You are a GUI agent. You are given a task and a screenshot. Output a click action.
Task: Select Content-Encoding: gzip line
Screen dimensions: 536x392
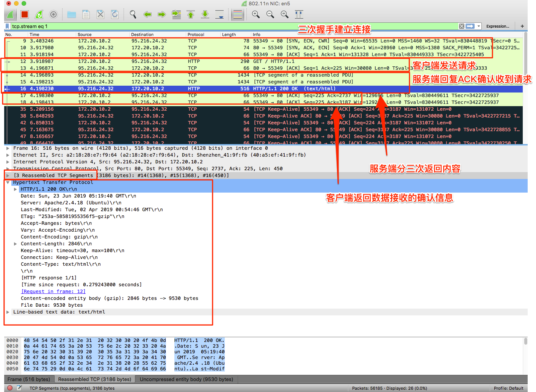[x=59, y=237]
